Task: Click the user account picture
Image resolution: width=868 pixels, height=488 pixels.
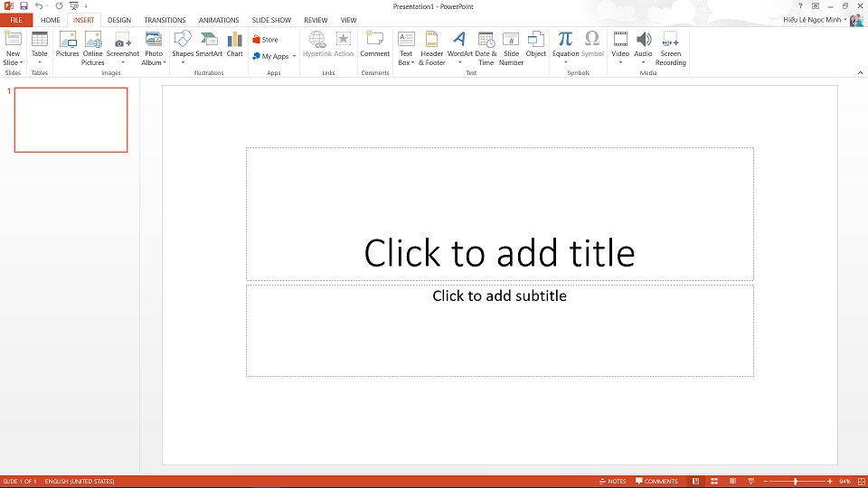Action: tap(856, 20)
